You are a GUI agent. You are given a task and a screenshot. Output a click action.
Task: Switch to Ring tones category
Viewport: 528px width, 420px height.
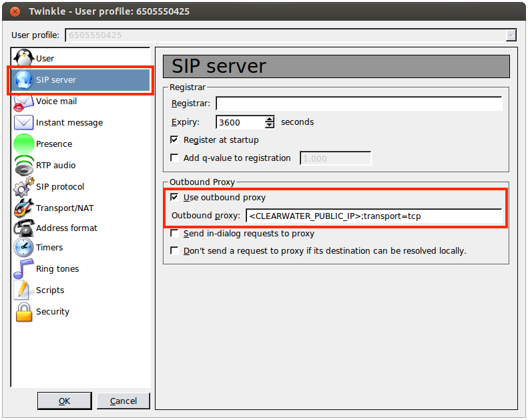coord(57,269)
